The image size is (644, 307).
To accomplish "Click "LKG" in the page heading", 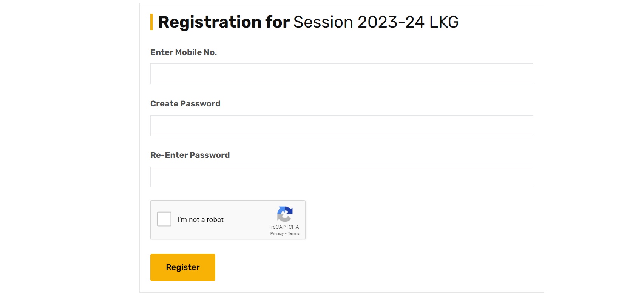I will [444, 22].
